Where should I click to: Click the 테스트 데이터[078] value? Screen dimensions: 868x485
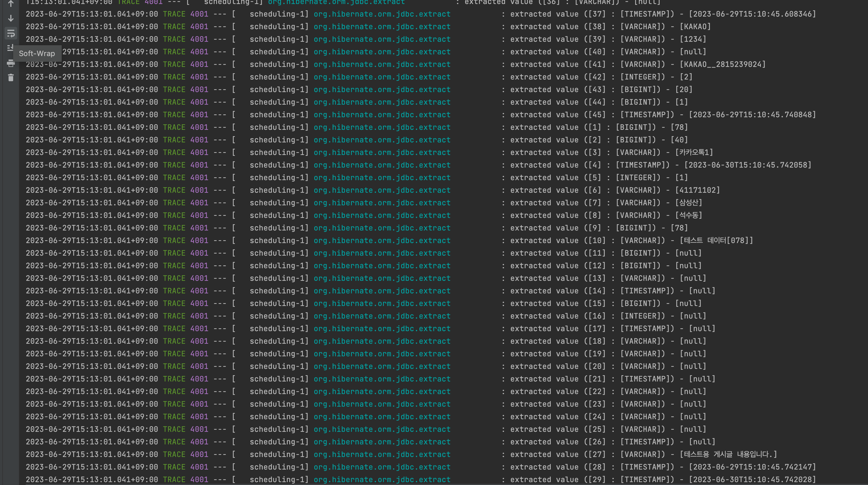(716, 240)
